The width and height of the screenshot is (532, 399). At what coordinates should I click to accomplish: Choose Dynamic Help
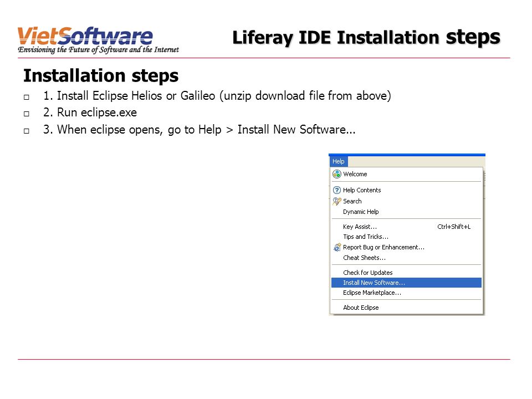(406, 212)
